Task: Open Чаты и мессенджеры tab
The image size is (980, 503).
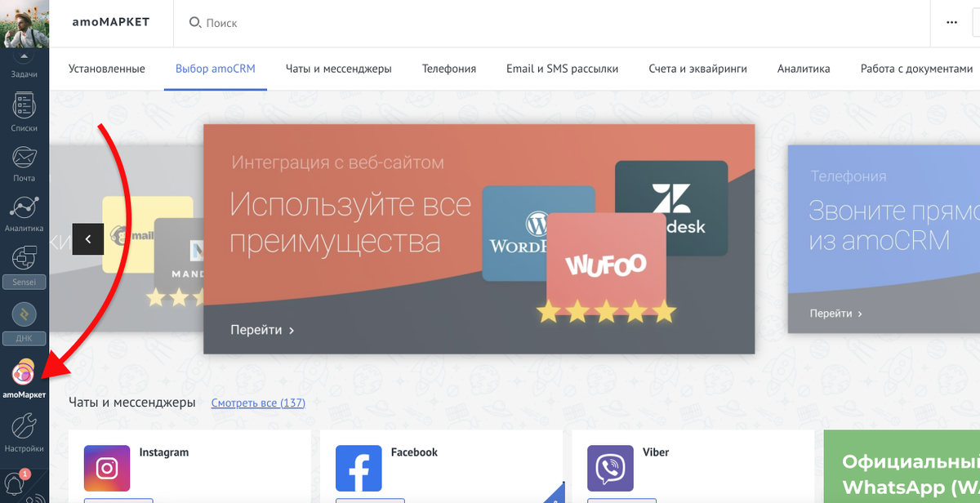Action: tap(339, 69)
